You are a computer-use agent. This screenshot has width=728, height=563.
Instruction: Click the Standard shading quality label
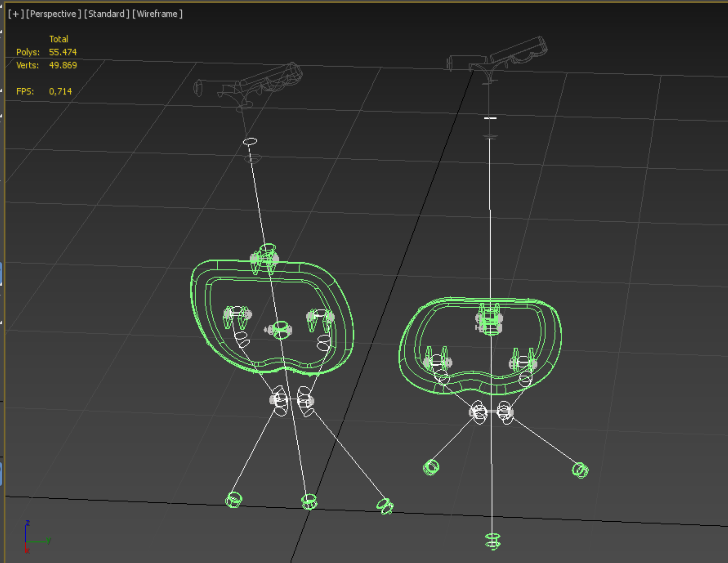point(106,14)
